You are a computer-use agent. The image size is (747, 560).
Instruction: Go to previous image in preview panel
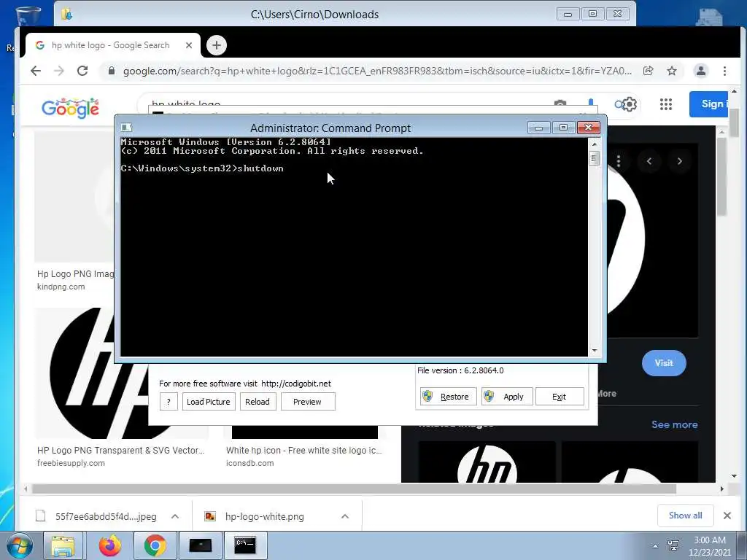[x=649, y=161]
